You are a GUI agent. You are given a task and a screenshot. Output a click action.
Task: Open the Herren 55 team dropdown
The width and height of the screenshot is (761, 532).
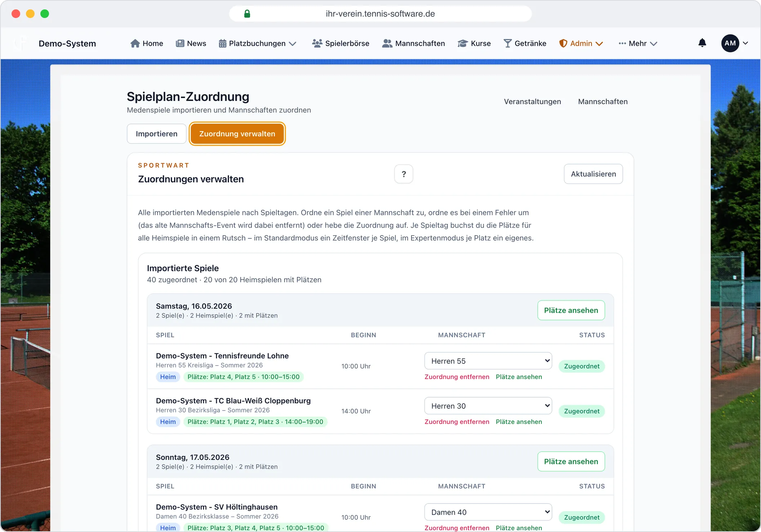[x=488, y=361]
